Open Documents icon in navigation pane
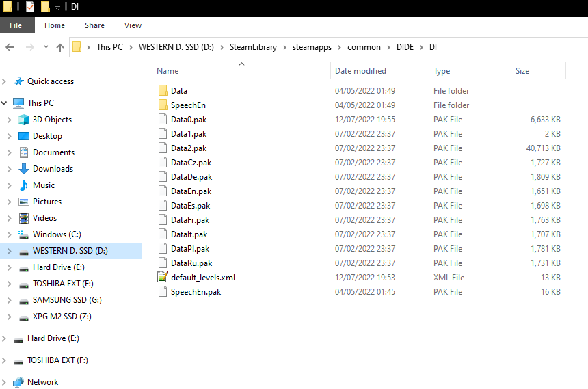 coord(24,152)
